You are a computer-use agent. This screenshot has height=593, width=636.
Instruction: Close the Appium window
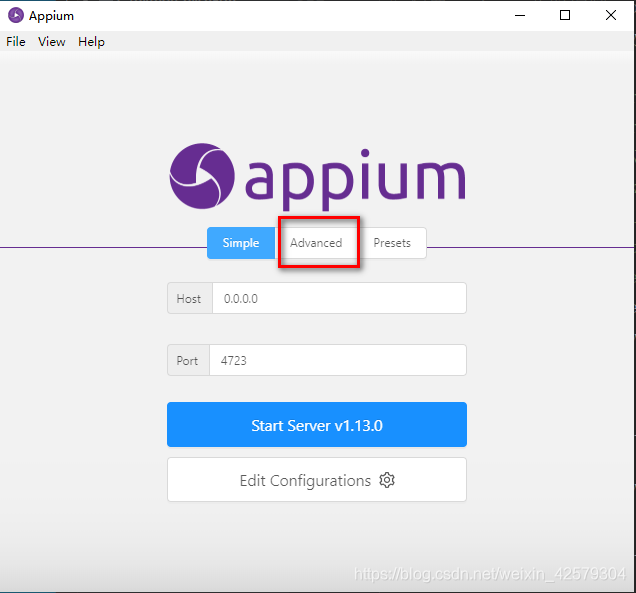pyautogui.click(x=611, y=15)
